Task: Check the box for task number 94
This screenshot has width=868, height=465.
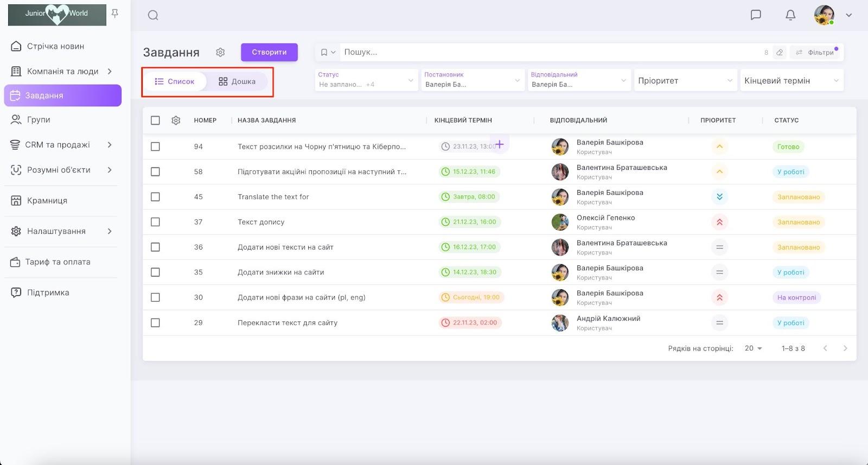Action: 155,146
